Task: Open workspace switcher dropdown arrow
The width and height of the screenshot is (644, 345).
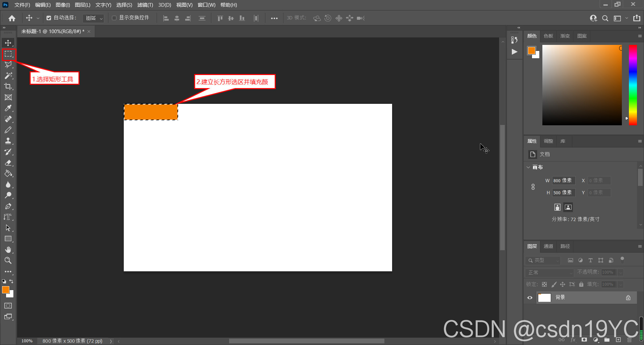Action: [x=627, y=18]
